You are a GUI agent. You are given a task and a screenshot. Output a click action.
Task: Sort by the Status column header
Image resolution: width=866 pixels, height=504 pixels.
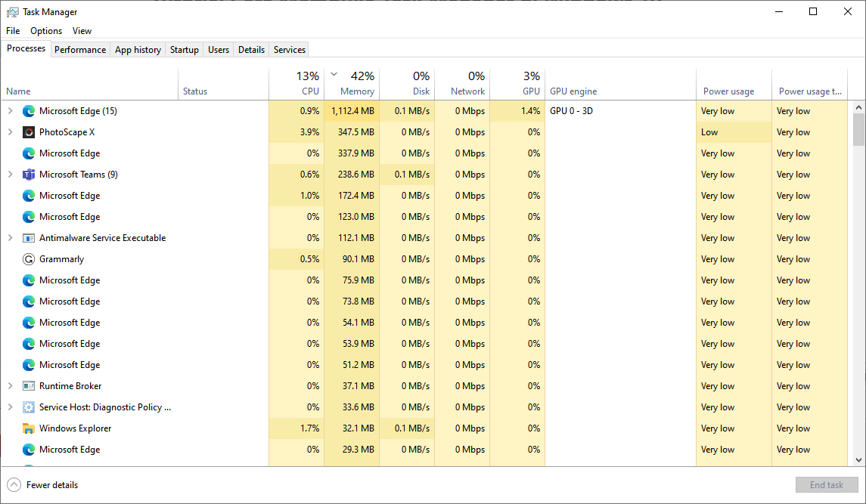(224, 85)
